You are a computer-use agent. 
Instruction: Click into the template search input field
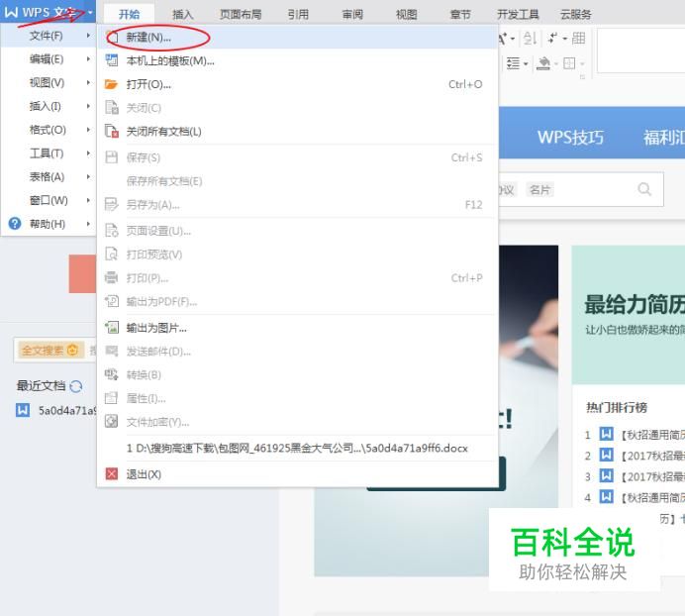click(x=581, y=189)
